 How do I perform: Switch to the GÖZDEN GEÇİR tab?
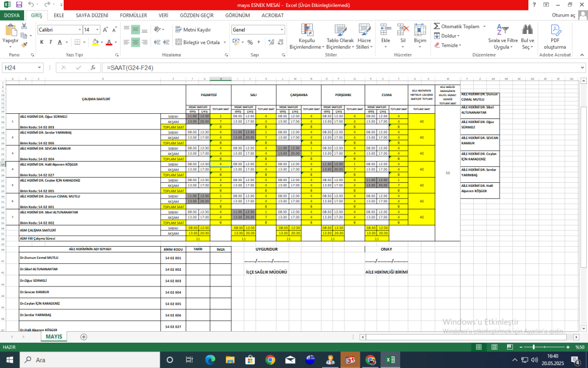tap(196, 16)
